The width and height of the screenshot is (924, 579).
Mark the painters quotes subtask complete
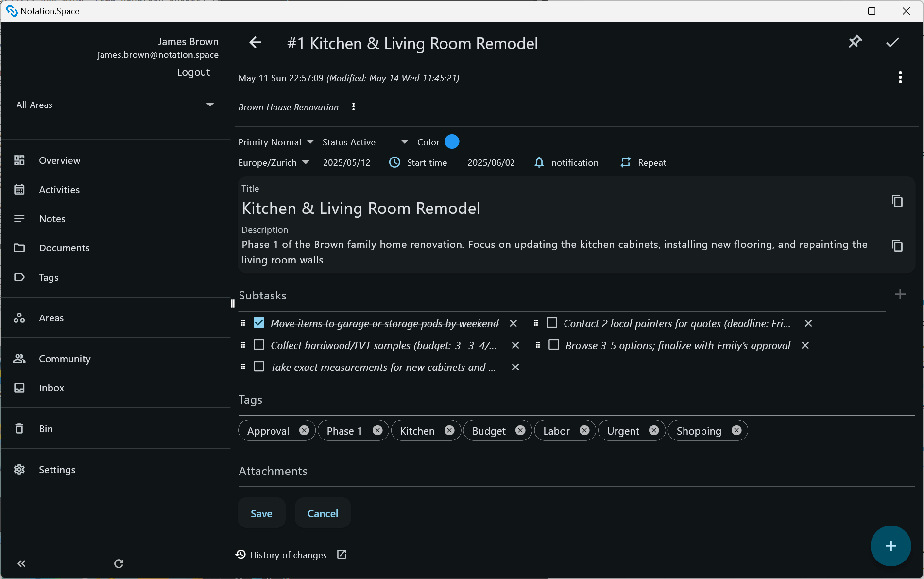pyautogui.click(x=552, y=322)
